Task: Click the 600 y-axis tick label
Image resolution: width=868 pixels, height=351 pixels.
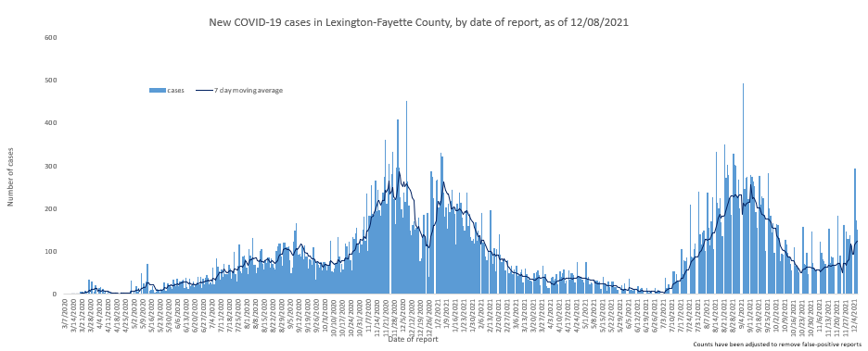Action: click(x=52, y=38)
